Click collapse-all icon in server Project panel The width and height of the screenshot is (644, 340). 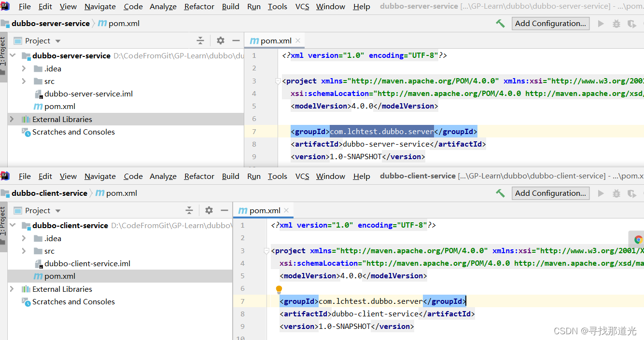[x=200, y=41]
